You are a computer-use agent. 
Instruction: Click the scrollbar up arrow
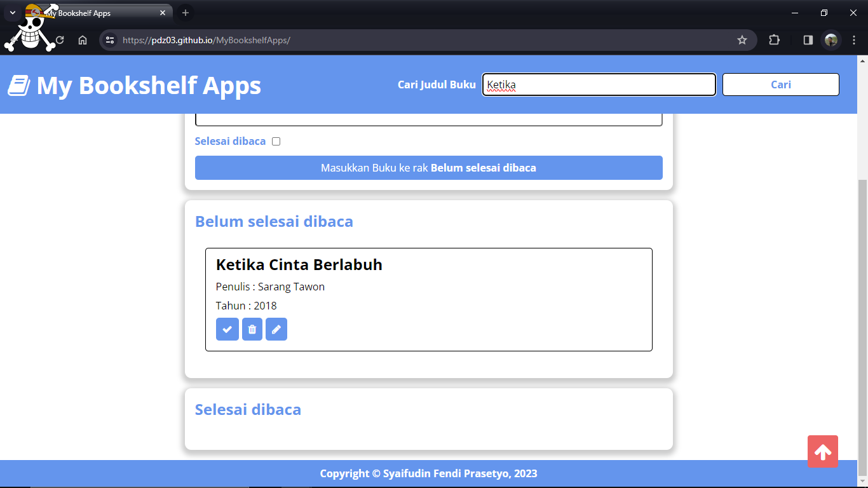point(862,61)
